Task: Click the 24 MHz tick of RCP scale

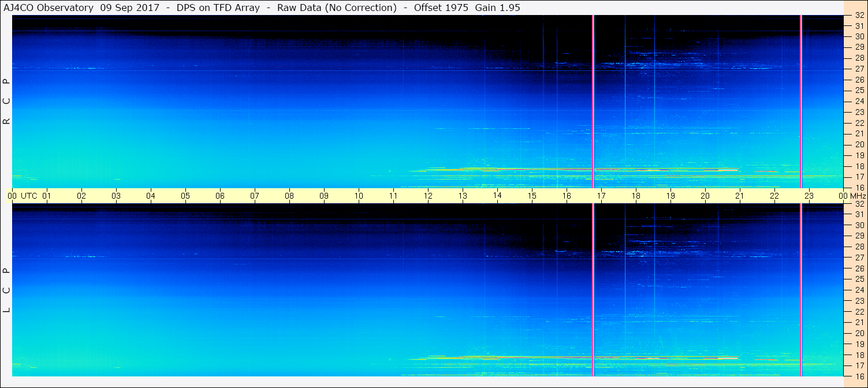Action: click(859, 101)
